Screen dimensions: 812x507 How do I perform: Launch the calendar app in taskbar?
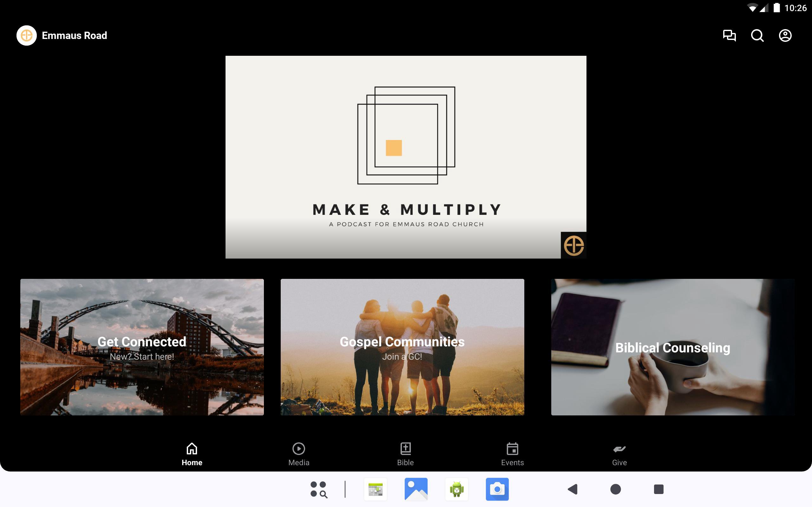[376, 489]
